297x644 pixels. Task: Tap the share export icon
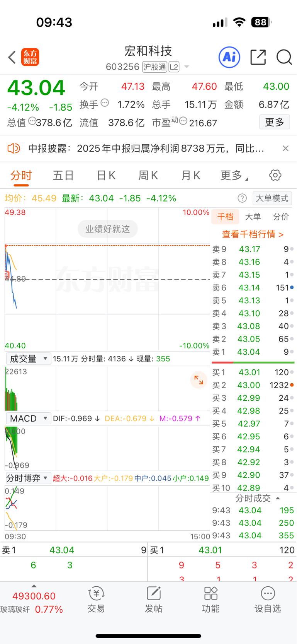[258, 57]
